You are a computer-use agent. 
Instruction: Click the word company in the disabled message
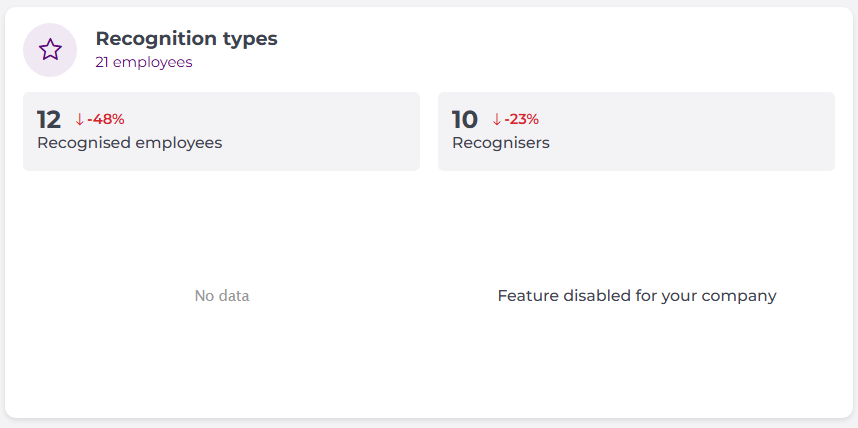click(739, 297)
